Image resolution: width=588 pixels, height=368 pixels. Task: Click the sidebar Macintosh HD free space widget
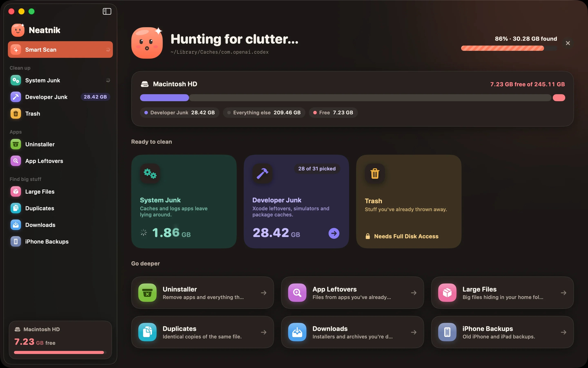coord(60,340)
